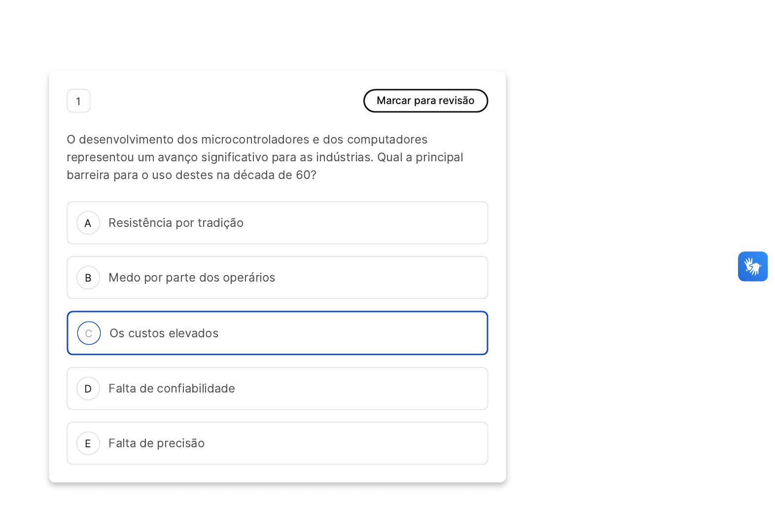Select the letter B circle
This screenshot has width=775, height=532.
point(88,278)
